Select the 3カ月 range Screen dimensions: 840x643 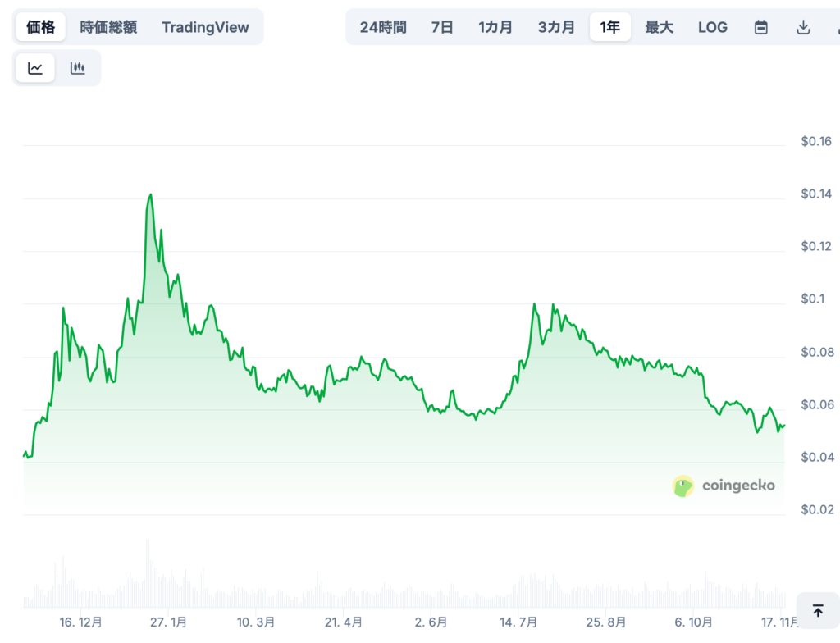click(x=556, y=26)
